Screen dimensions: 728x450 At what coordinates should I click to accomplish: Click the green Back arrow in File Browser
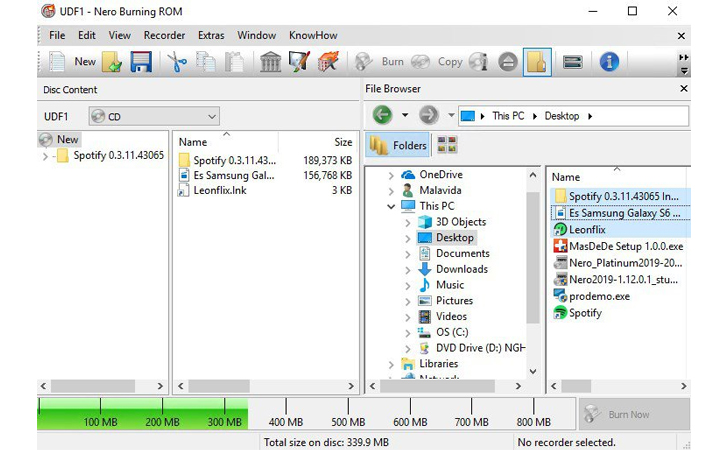(x=382, y=115)
